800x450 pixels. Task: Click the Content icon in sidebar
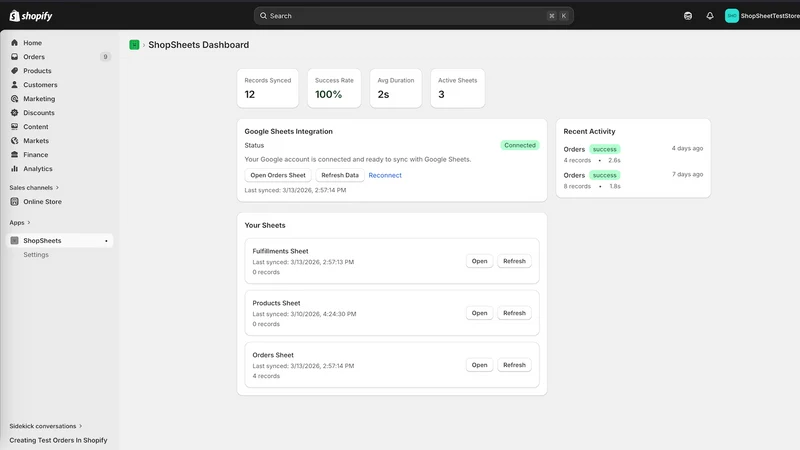click(x=14, y=127)
